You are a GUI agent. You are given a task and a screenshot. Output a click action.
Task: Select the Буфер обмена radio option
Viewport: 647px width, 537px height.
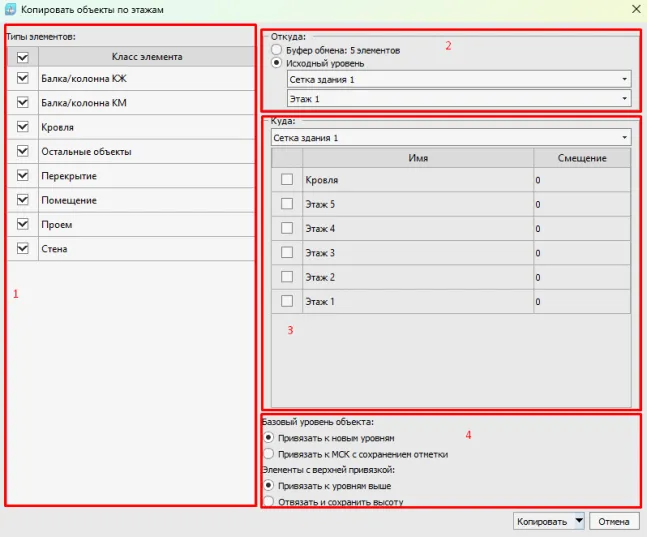click(x=277, y=49)
